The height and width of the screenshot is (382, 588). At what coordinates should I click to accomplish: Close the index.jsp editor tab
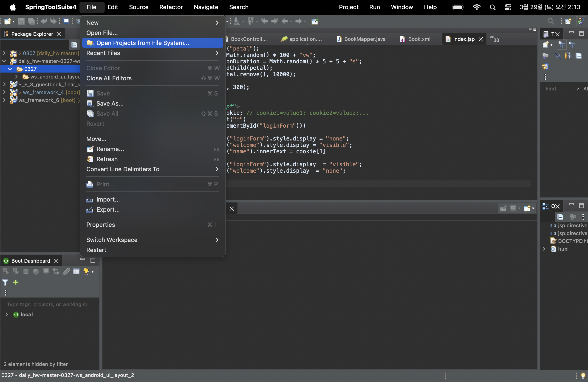coord(481,39)
